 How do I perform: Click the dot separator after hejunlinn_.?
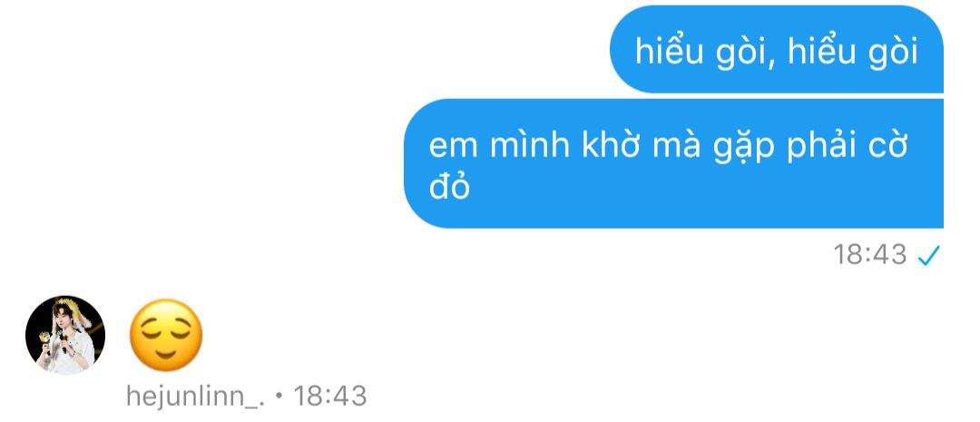[279, 397]
